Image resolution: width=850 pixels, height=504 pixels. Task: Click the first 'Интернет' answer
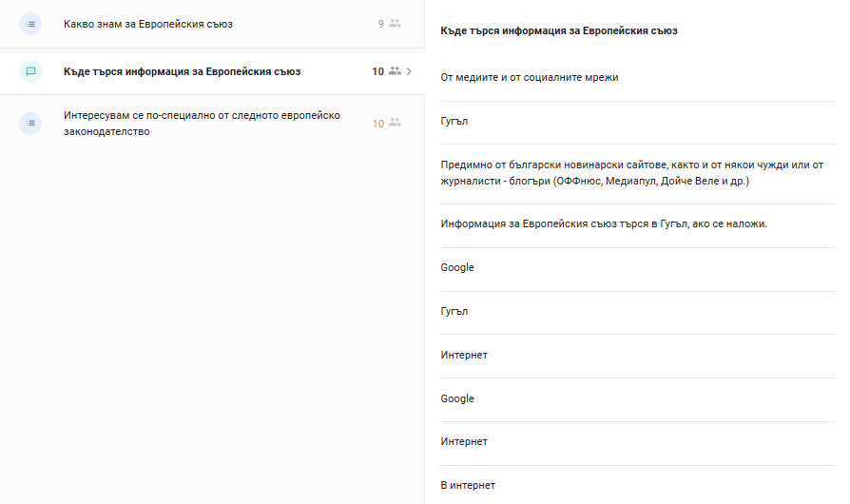click(464, 355)
